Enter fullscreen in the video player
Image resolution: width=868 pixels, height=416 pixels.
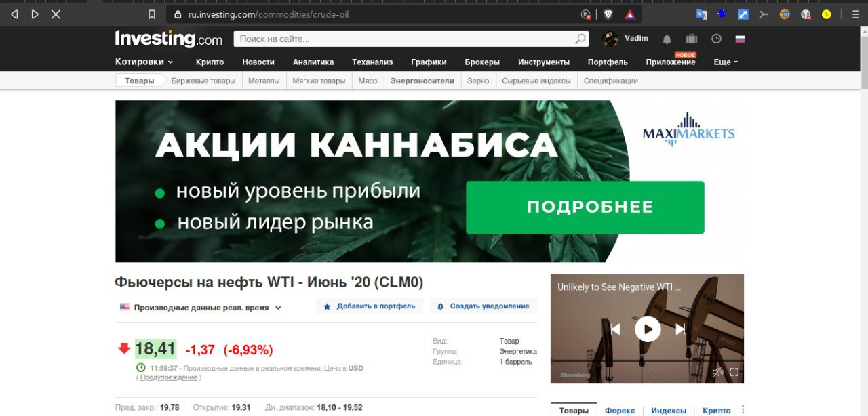734,371
